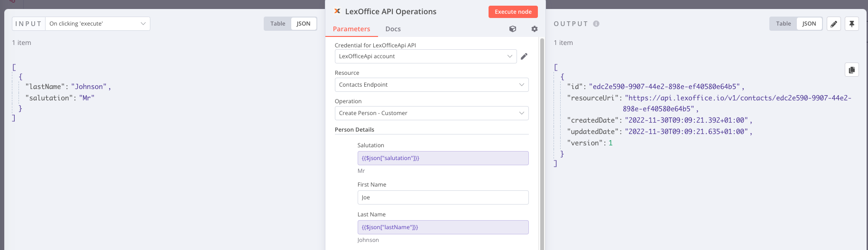Click the Execute node button
The image size is (868, 250).
tap(513, 12)
